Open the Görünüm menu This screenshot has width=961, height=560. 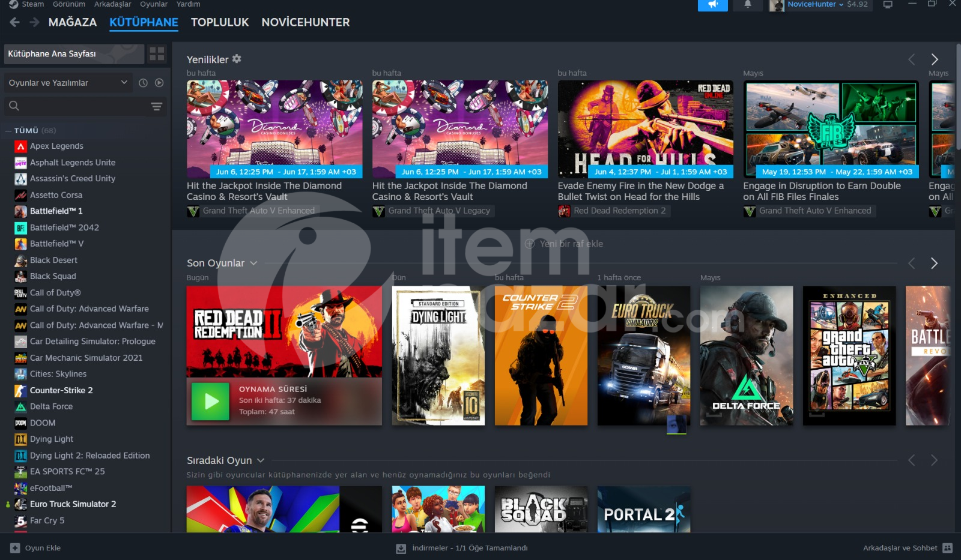tap(69, 4)
